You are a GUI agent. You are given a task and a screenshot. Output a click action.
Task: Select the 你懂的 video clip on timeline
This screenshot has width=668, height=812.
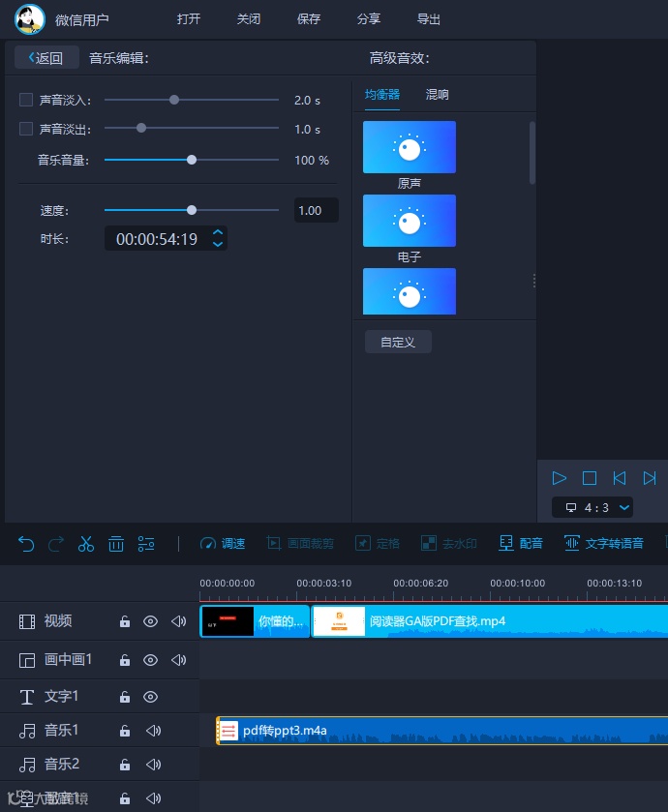pos(255,621)
